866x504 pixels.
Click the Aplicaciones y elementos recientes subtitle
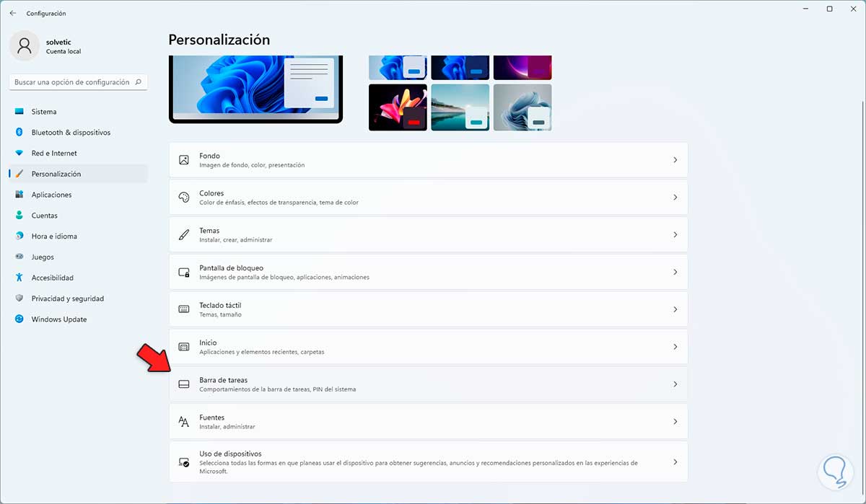point(262,352)
